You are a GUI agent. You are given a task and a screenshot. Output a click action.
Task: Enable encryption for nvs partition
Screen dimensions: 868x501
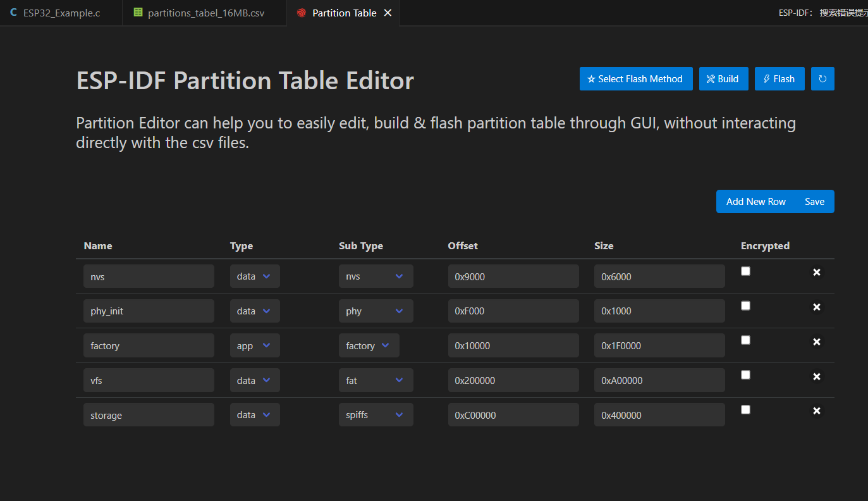[746, 271]
